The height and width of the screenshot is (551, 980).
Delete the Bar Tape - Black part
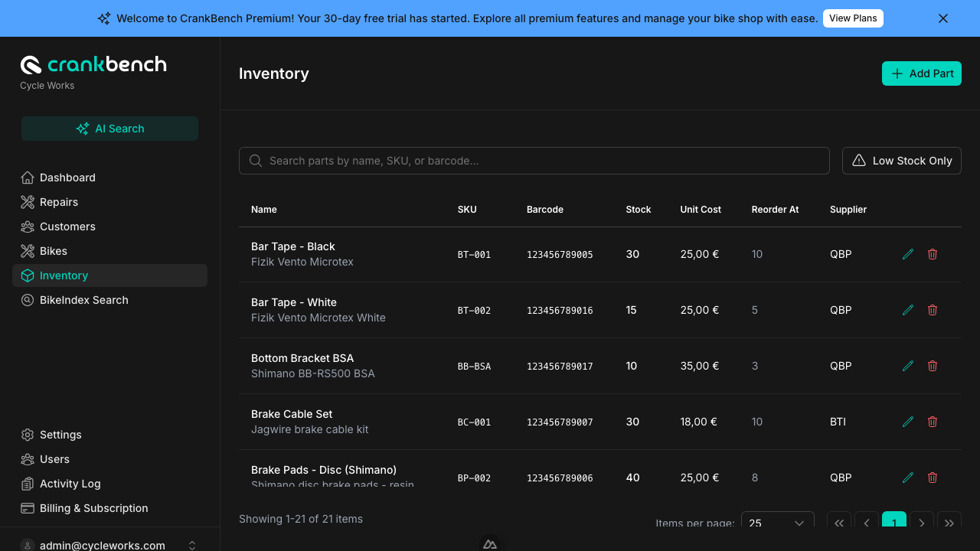coord(933,254)
